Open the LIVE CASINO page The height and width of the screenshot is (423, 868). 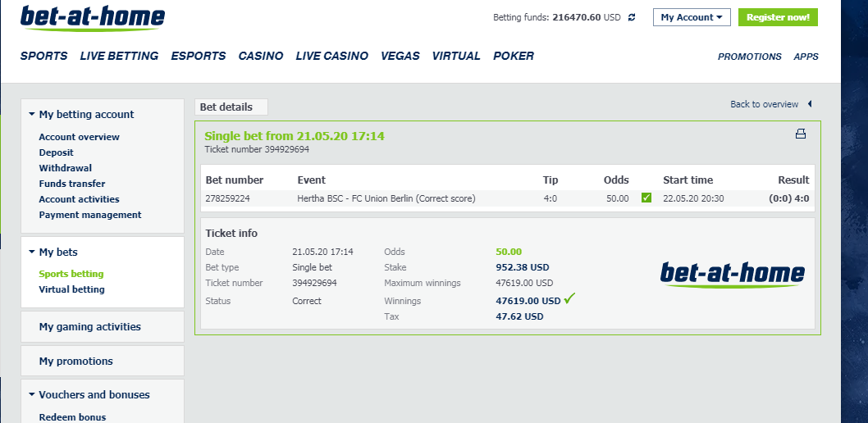(331, 56)
